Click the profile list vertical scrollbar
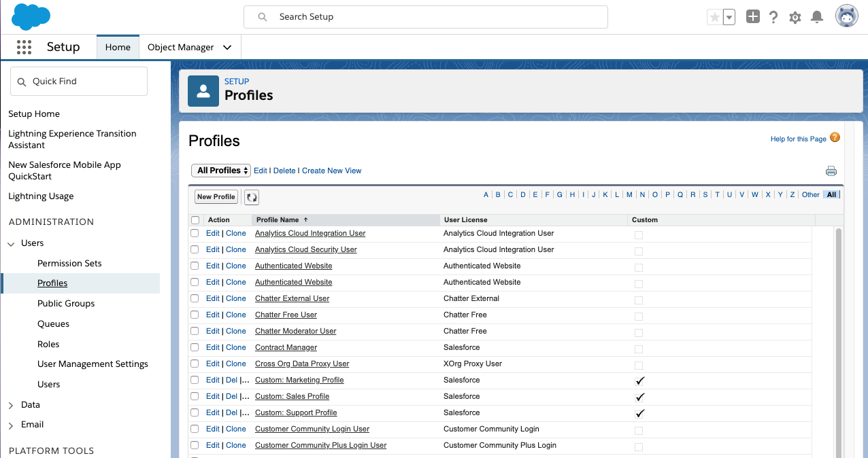868x458 pixels. click(x=839, y=342)
